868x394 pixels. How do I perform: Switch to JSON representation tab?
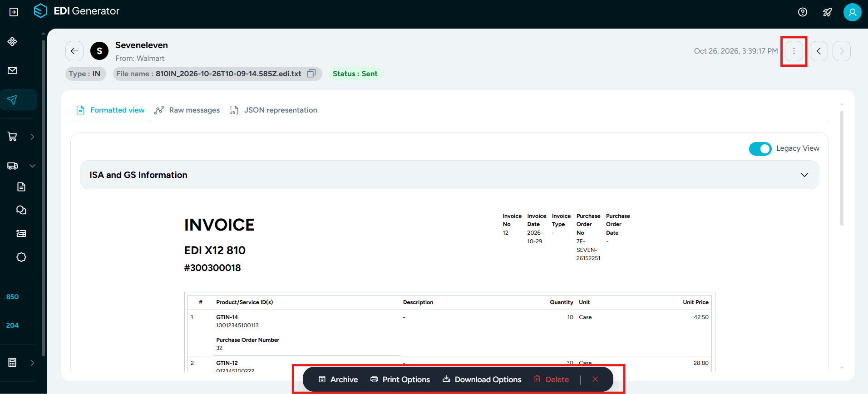tap(273, 110)
